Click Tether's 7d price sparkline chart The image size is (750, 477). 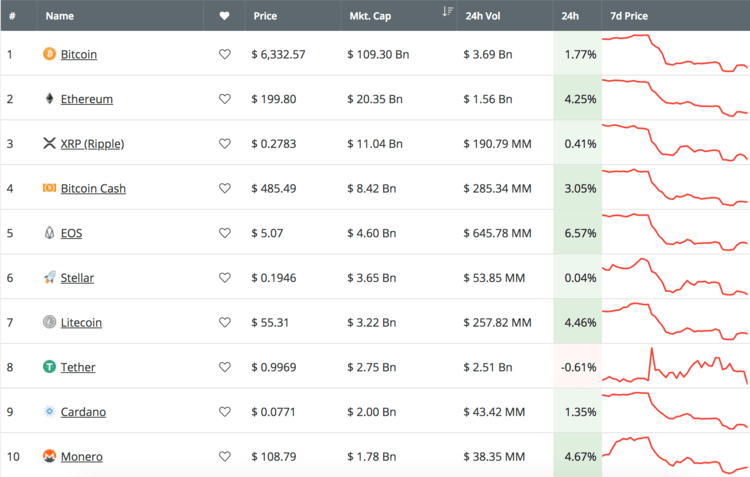point(675,367)
